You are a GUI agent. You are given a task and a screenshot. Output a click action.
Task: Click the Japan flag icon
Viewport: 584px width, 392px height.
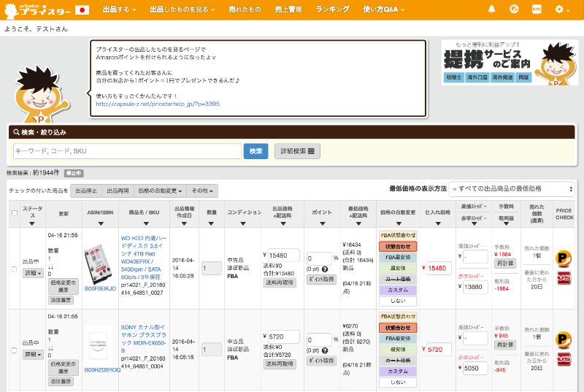(x=82, y=9)
